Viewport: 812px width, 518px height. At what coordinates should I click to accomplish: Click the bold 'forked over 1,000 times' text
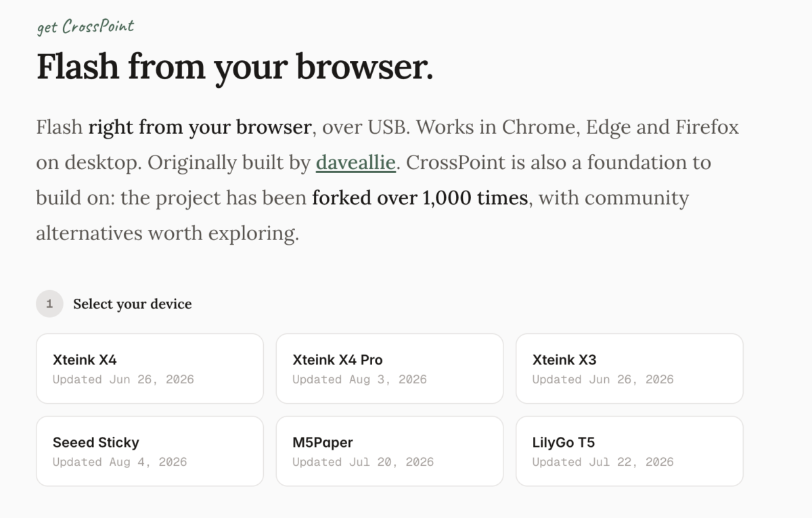pyautogui.click(x=420, y=198)
